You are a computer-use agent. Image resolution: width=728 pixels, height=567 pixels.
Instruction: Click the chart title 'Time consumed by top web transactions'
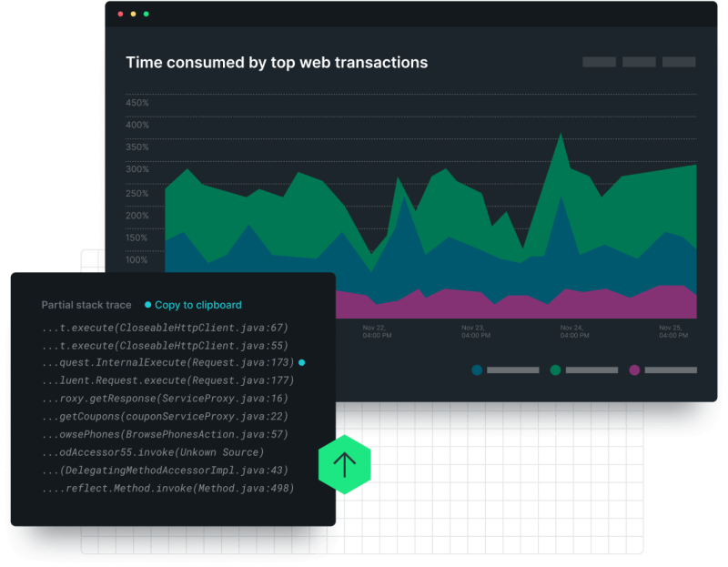pyautogui.click(x=277, y=63)
